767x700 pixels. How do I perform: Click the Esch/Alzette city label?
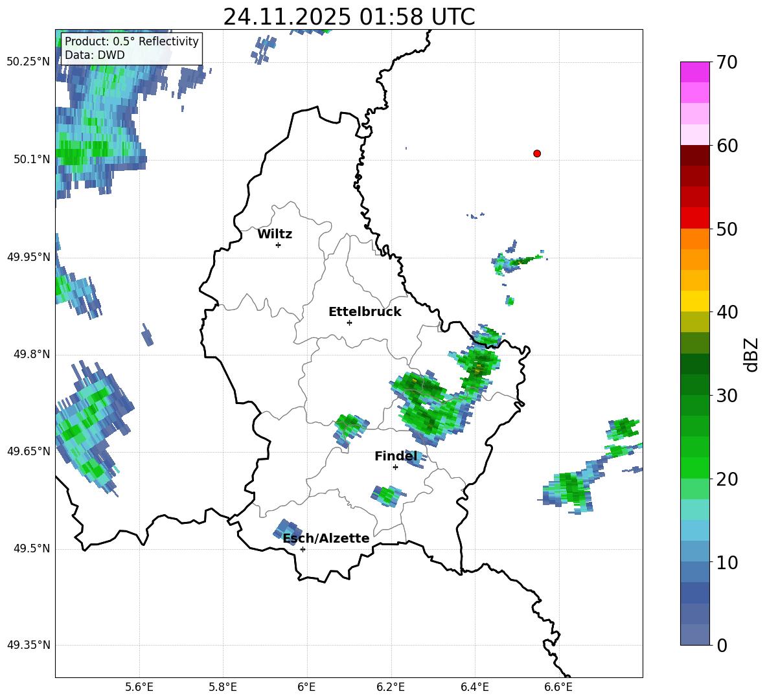pyautogui.click(x=326, y=538)
